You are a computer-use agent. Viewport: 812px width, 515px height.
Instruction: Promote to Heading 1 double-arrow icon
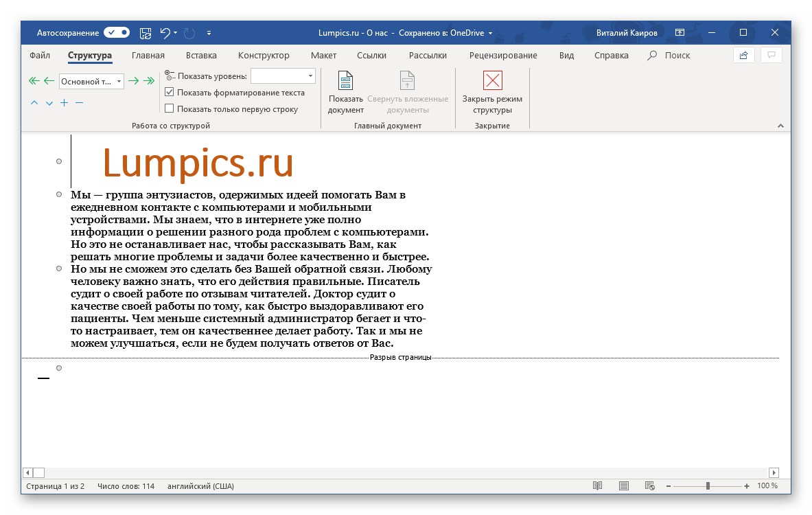(x=34, y=81)
